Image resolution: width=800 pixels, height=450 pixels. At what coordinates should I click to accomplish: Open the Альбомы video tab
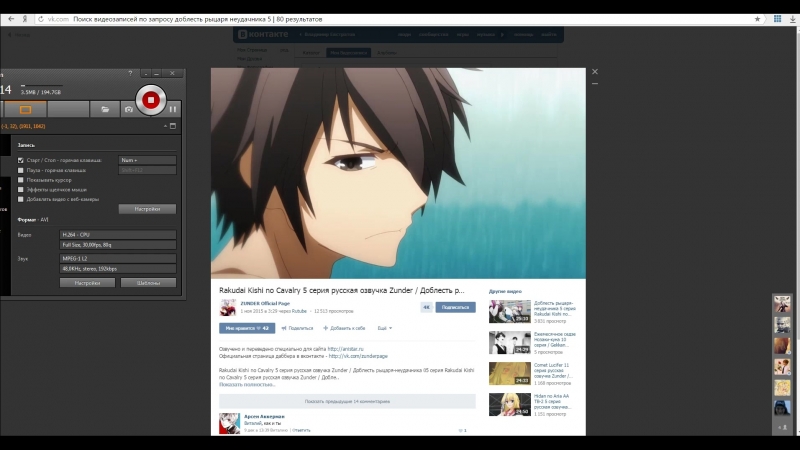pos(387,53)
